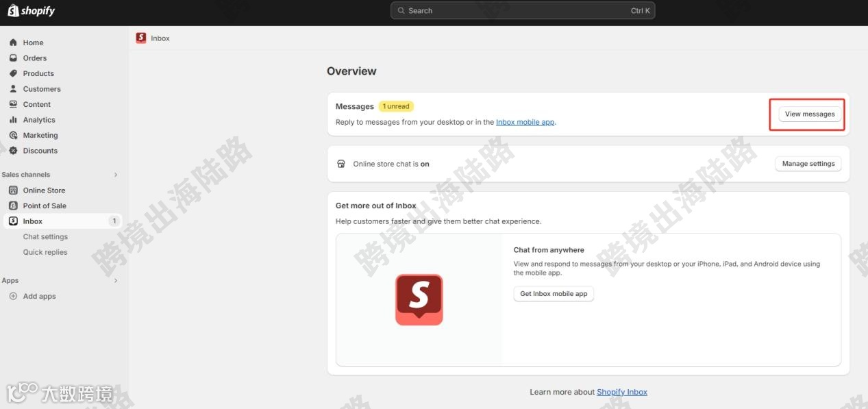868x409 pixels.
Task: Click the 'Chat from anywhere' heading
Action: [549, 250]
